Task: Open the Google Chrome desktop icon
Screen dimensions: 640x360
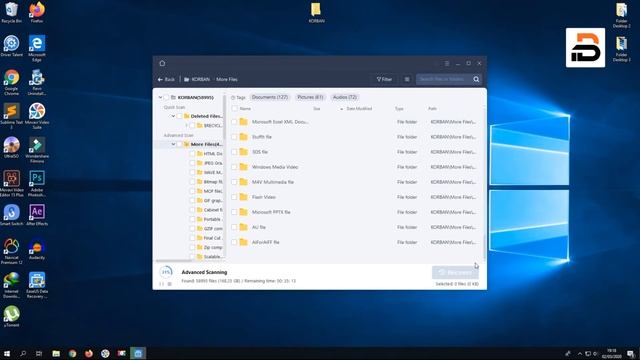Action: (11, 82)
